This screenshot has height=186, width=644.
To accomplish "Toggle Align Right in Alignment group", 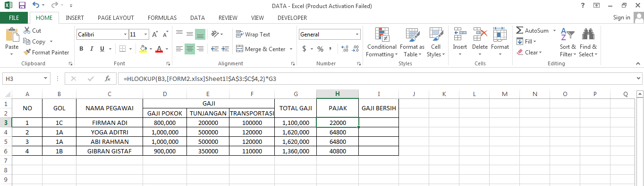I will pos(200,49).
